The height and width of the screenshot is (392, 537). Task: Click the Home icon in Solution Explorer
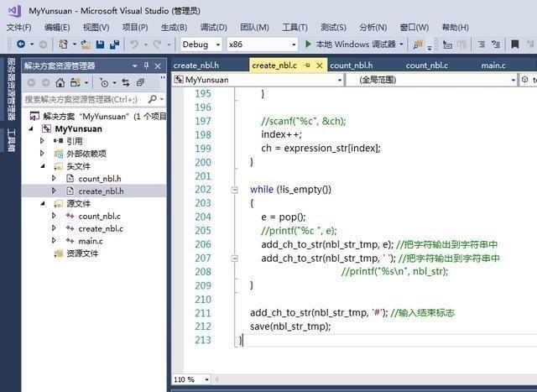pyautogui.click(x=60, y=82)
